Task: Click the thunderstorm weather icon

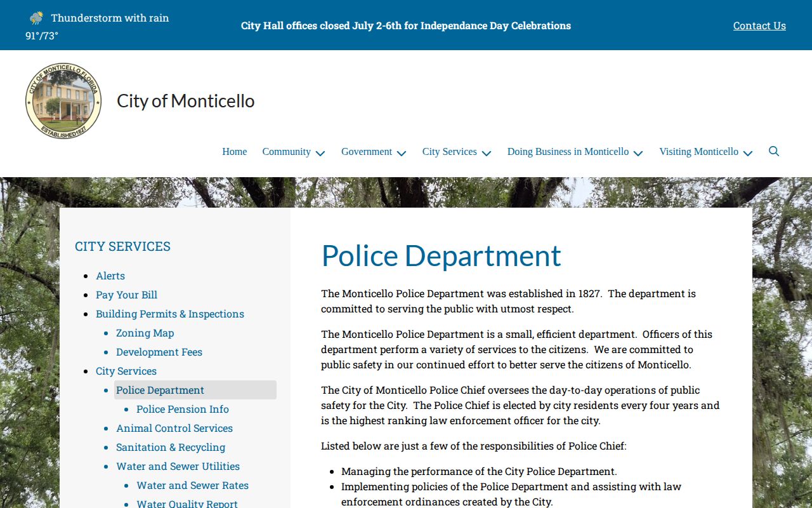Action: 37,18
